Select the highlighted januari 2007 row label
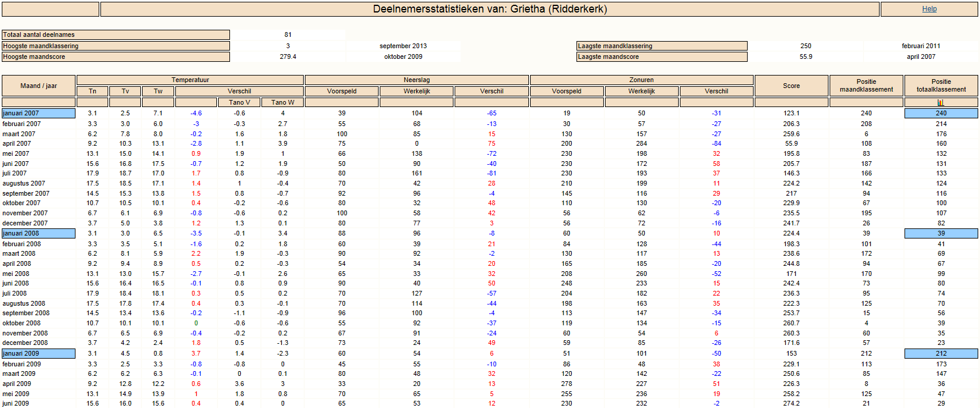Viewport: 980px width, 408px height. 39,113
